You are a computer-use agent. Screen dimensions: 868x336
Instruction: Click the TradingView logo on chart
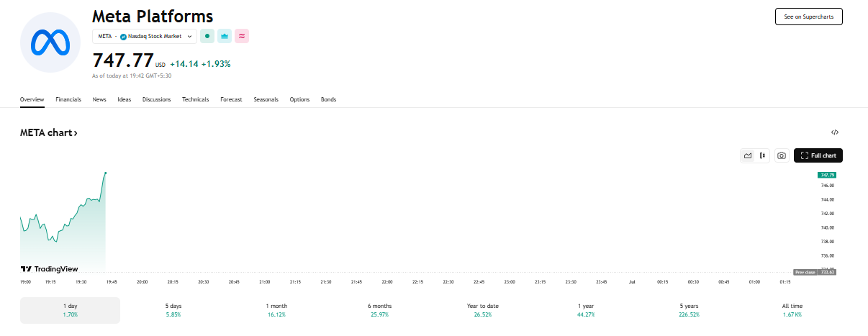50,268
